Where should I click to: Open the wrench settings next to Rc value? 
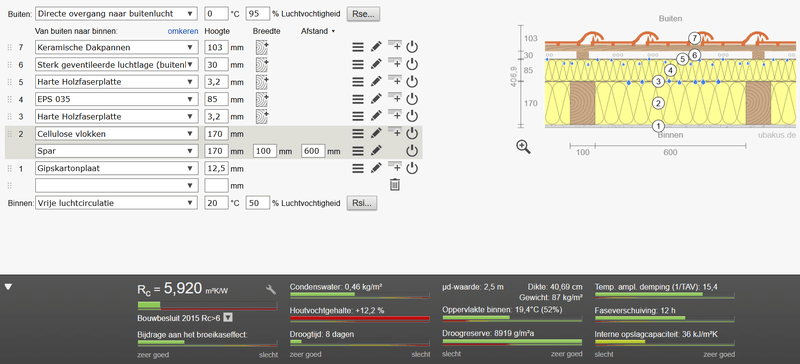coord(271,290)
